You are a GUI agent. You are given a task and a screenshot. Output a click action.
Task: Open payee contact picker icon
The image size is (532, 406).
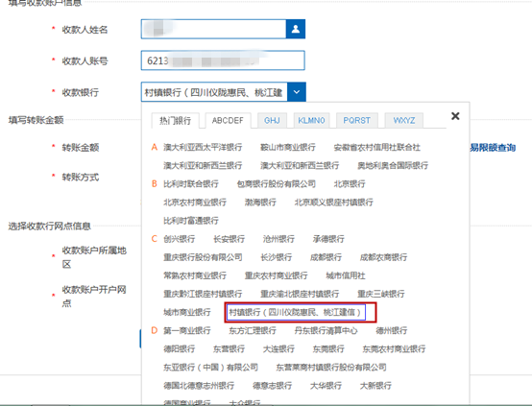[296, 29]
